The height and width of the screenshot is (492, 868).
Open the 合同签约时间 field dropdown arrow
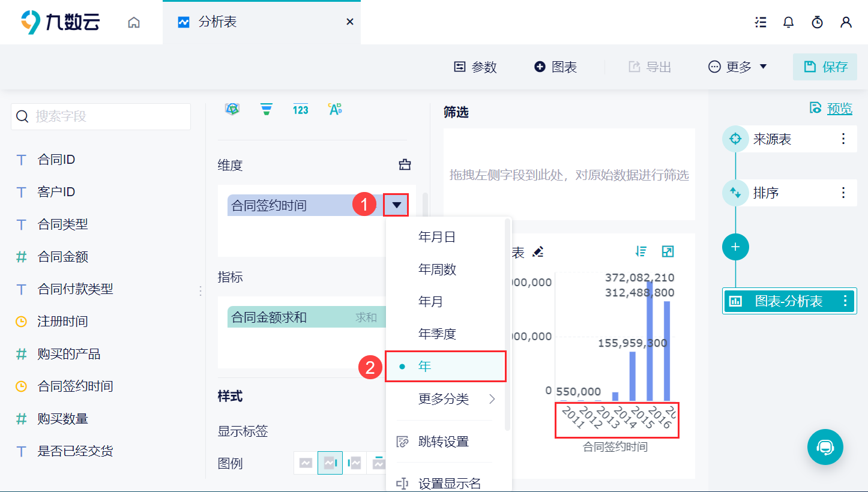pyautogui.click(x=396, y=205)
